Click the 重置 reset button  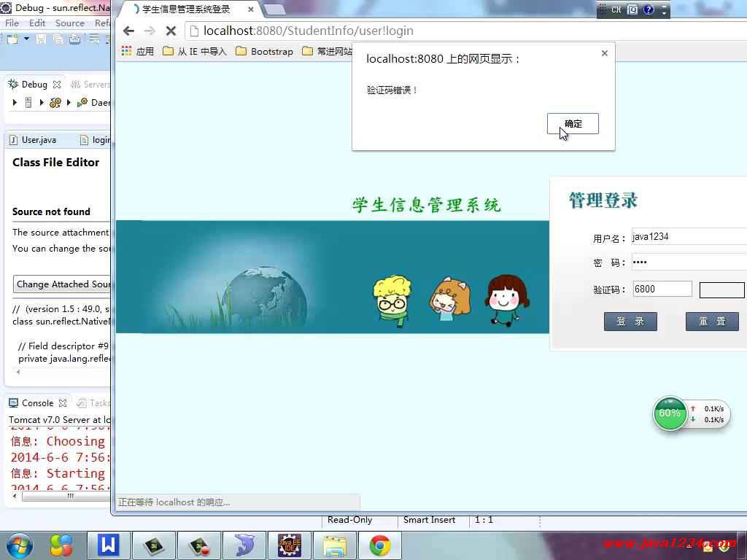(712, 322)
